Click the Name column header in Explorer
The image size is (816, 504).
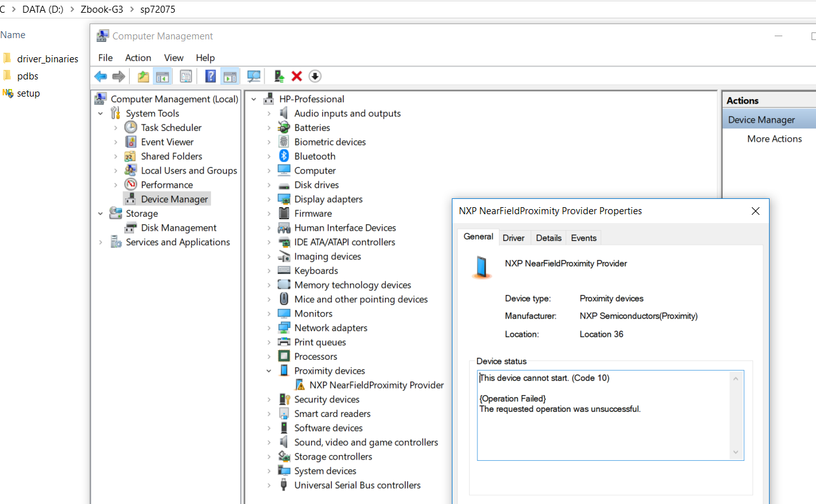[13, 35]
